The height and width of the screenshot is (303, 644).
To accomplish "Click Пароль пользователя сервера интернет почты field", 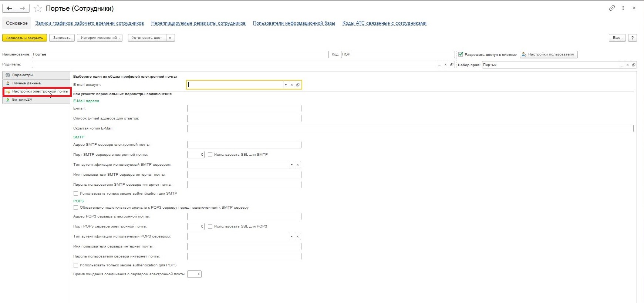I will [244, 256].
